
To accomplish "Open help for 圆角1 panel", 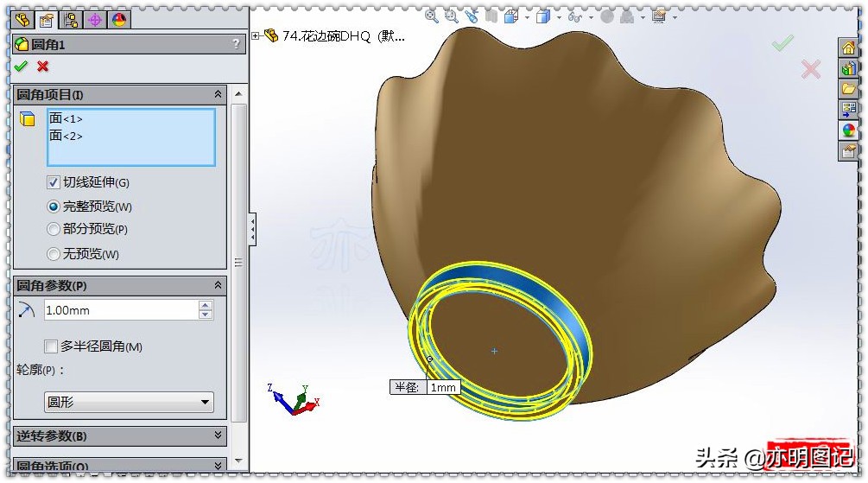I will pyautogui.click(x=237, y=44).
